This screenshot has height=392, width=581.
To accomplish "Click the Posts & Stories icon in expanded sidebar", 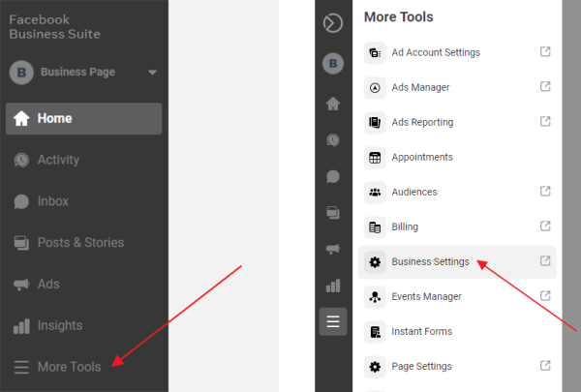I will tap(21, 243).
